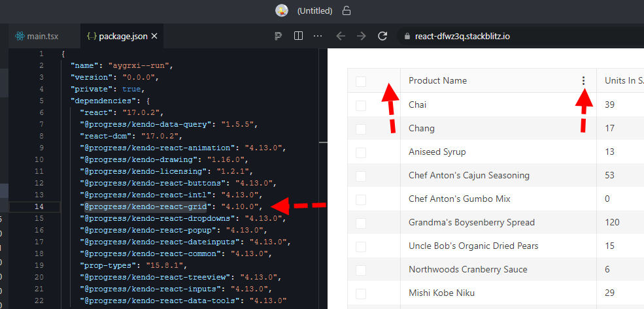The height and width of the screenshot is (309, 644).
Task: Open the Product Name column menu
Action: pos(584,81)
